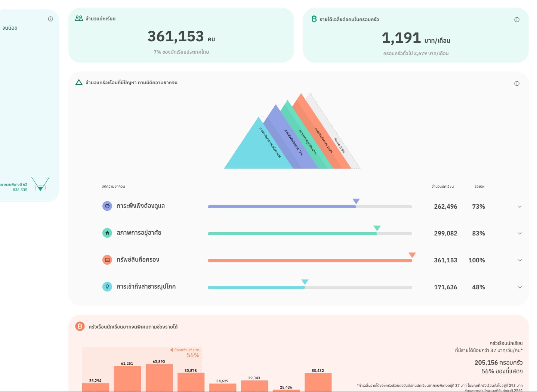The width and height of the screenshot is (537, 392).
Task: Expand the สภาพการอยู่อาศัย row details
Action: (520, 233)
